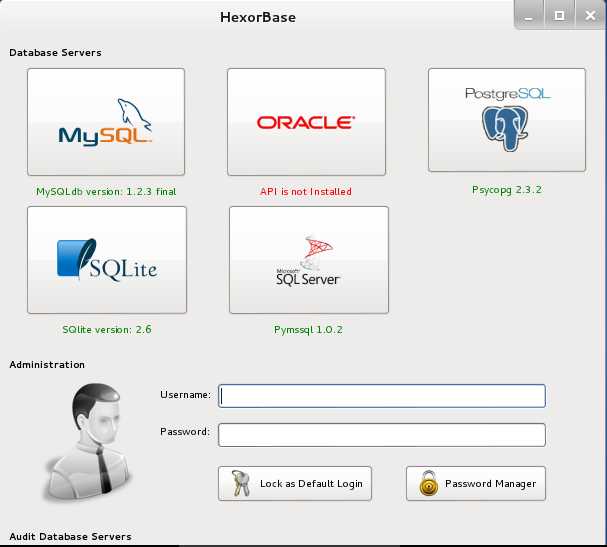The height and width of the screenshot is (547, 607).
Task: Click the 'Audit Database Servers' heading
Action: pyautogui.click(x=70, y=537)
